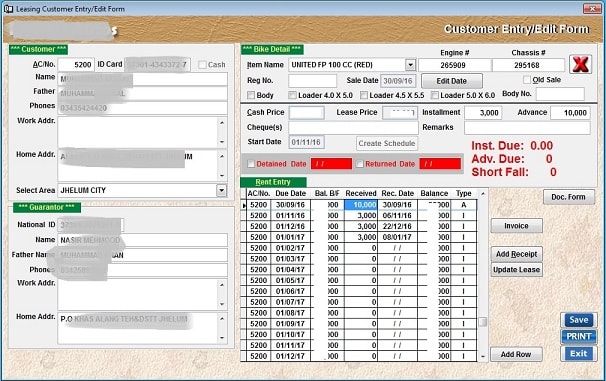Click Update Lease button
Image resolution: width=606 pixels, height=381 pixels.
(x=516, y=269)
